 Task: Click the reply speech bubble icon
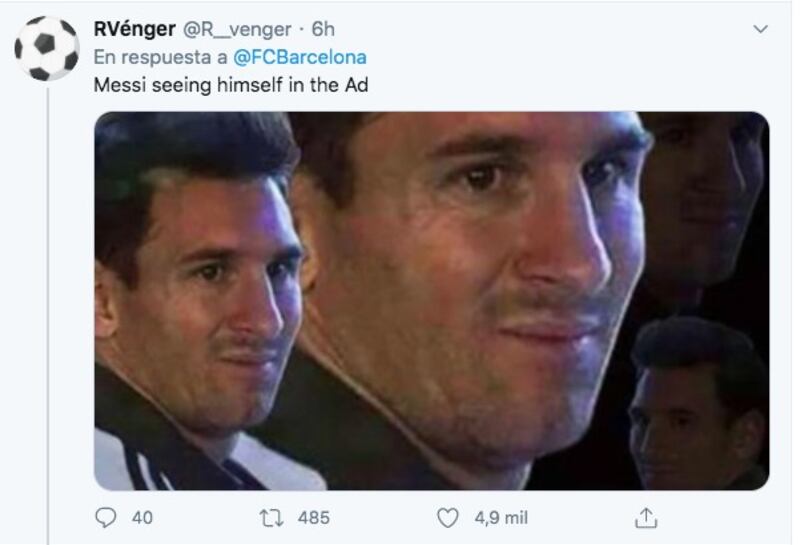(106, 517)
